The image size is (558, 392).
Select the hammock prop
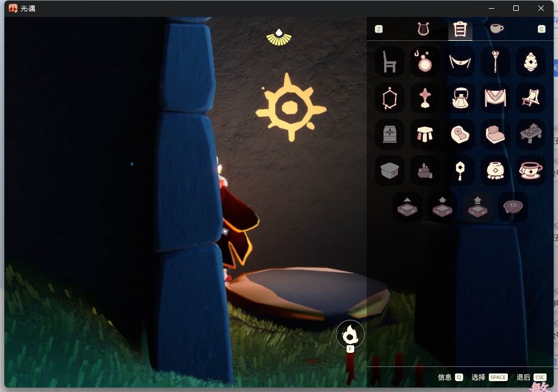(x=460, y=62)
